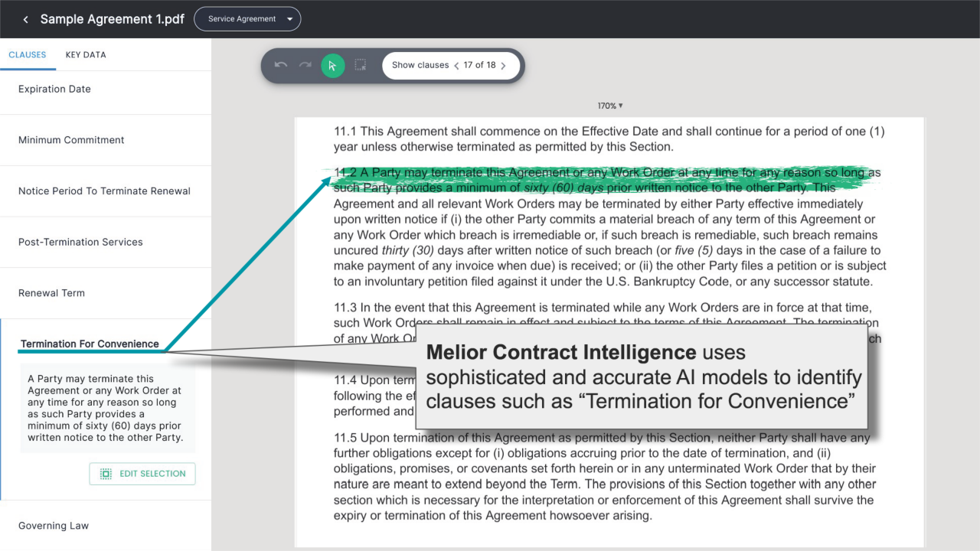Viewport: 980px width, 551px height.
Task: Redo the last action
Action: [x=305, y=65]
